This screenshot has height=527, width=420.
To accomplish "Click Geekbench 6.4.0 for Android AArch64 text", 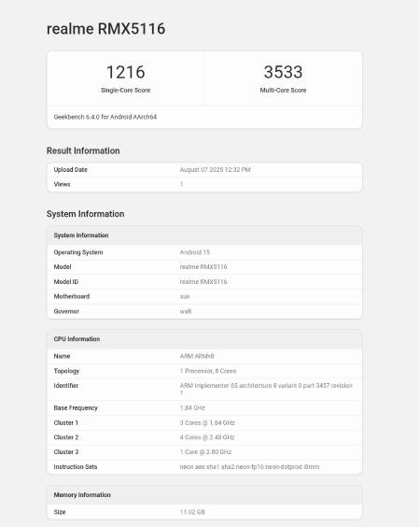I will point(105,117).
